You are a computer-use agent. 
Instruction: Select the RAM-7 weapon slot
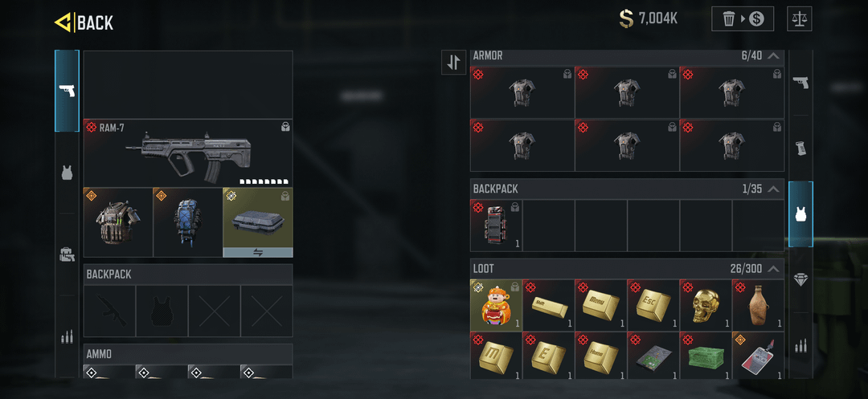188,153
